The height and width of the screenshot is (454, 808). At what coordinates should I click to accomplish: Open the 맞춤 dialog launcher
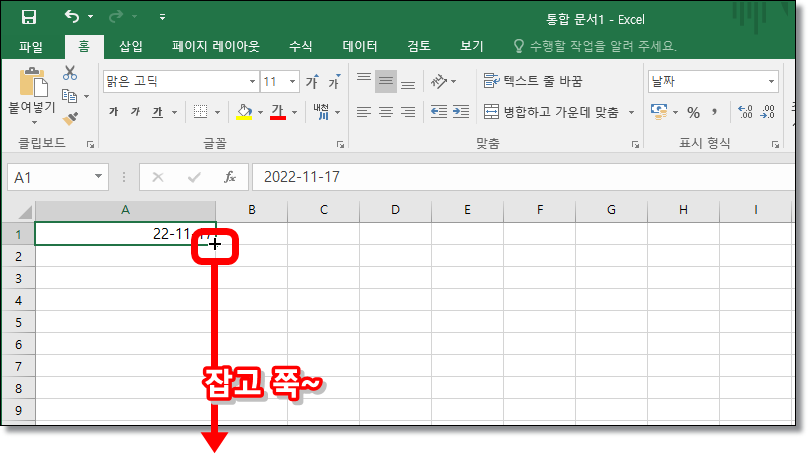point(635,145)
